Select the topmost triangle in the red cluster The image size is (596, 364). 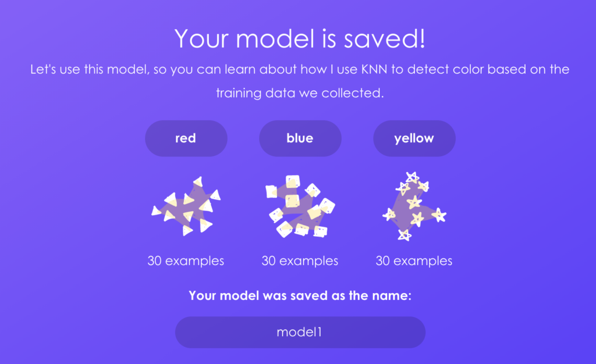coord(198,182)
